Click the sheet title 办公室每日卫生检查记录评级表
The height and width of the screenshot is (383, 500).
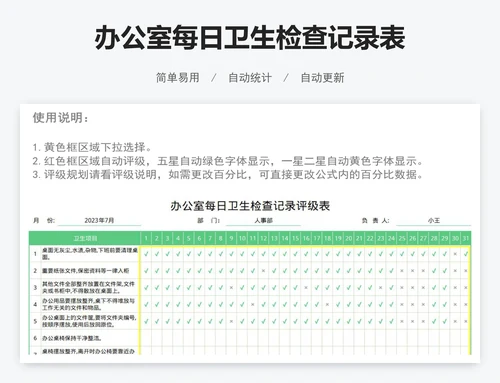pos(250,206)
